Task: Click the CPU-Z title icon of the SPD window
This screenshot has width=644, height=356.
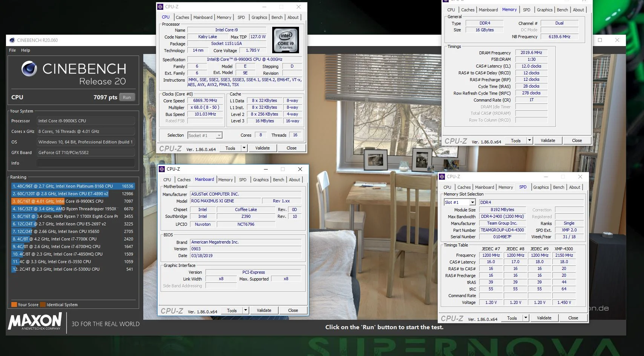Action: (443, 177)
